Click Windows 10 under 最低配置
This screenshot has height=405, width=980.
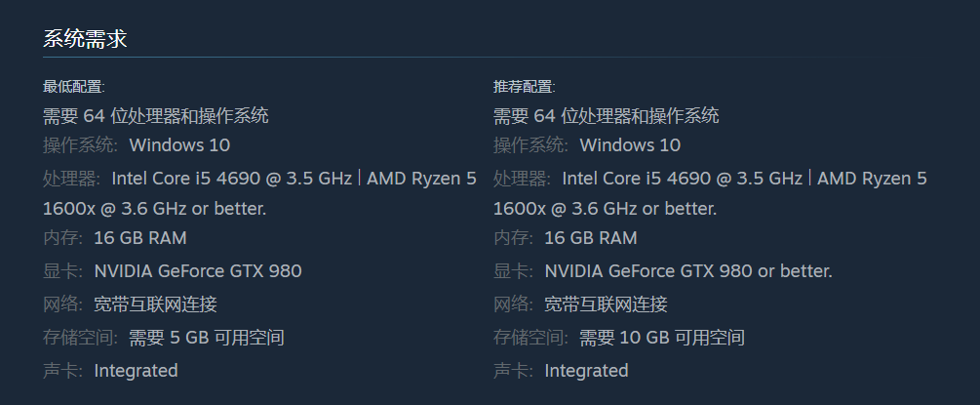pos(179,145)
